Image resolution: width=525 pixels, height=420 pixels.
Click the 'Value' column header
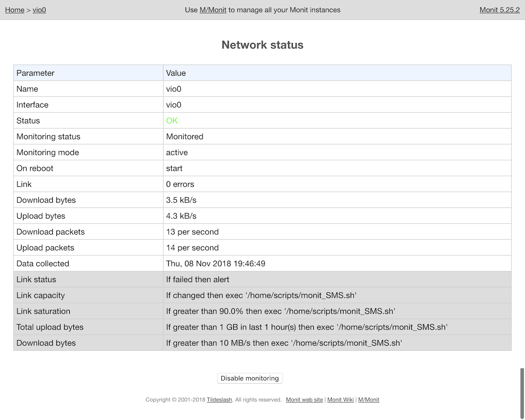click(x=176, y=73)
